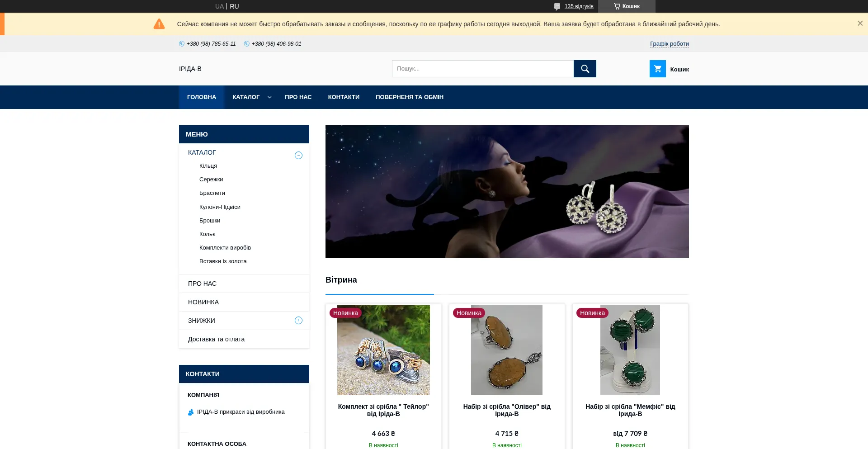
Task: Switch site language to UA
Action: pyautogui.click(x=219, y=6)
